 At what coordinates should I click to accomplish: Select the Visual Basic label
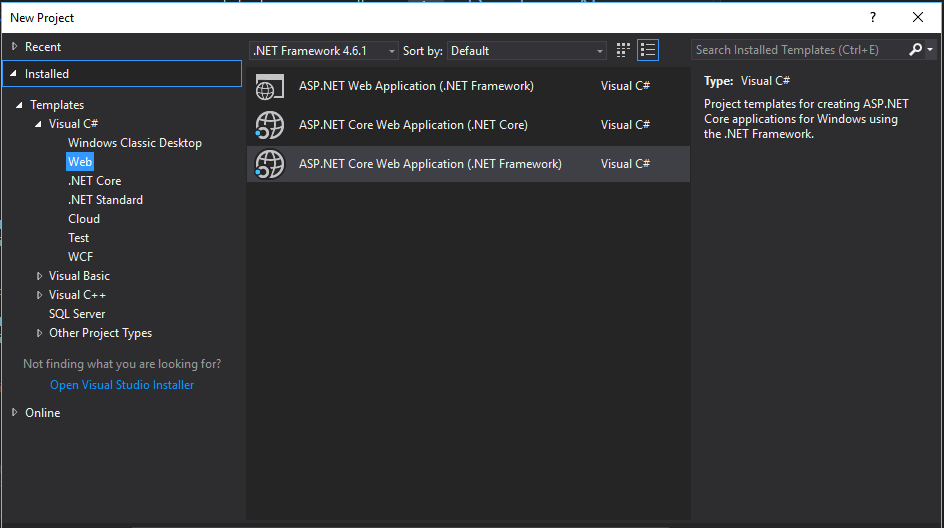(79, 276)
